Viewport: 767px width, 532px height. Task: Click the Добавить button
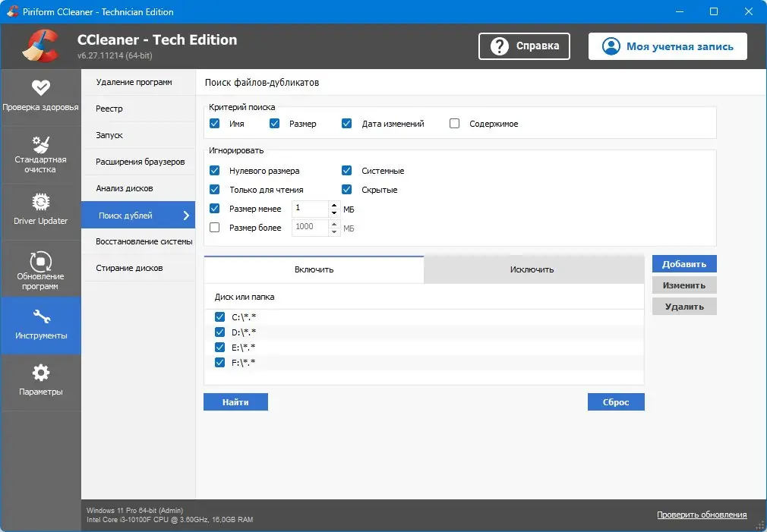(684, 264)
